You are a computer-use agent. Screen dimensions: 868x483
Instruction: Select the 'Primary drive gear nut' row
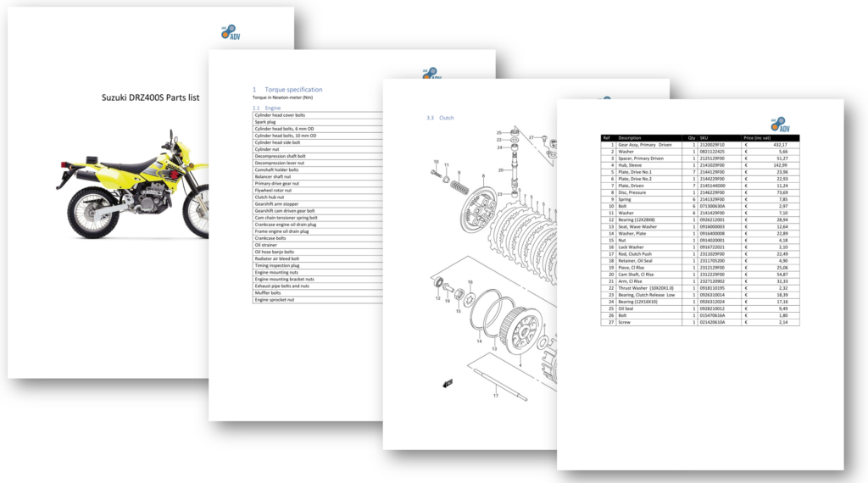point(318,183)
